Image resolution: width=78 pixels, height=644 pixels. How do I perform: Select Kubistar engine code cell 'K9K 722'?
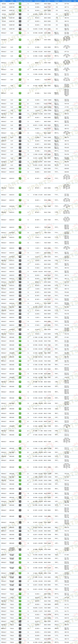coord(67,21)
